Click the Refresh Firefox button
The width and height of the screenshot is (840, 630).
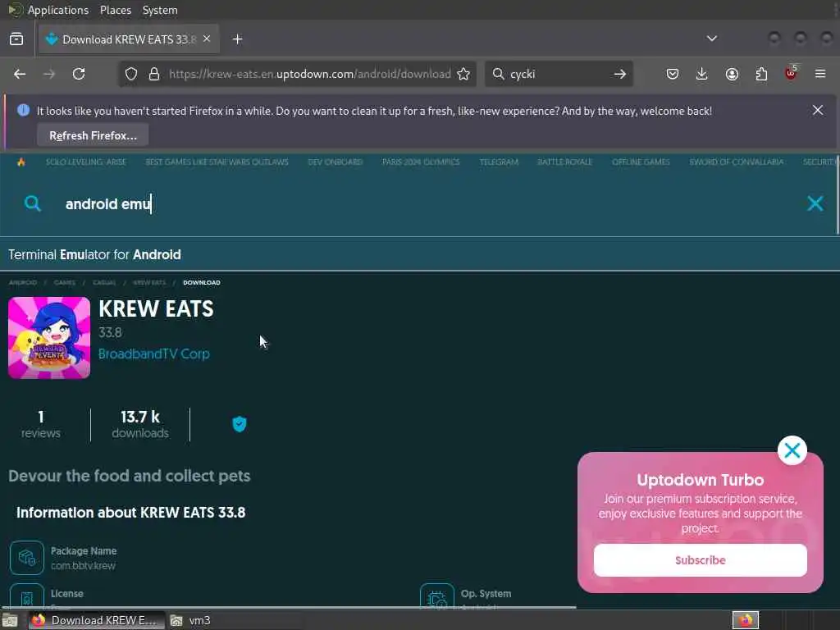click(x=93, y=135)
